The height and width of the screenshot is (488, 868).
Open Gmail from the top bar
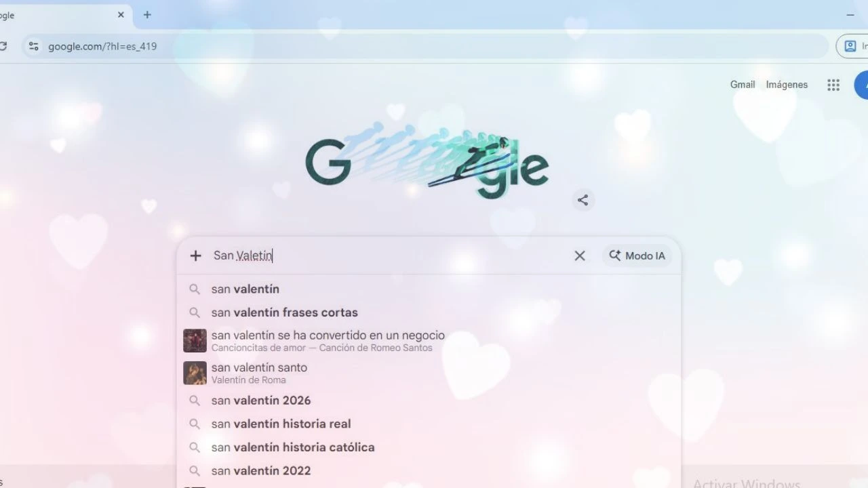tap(742, 85)
